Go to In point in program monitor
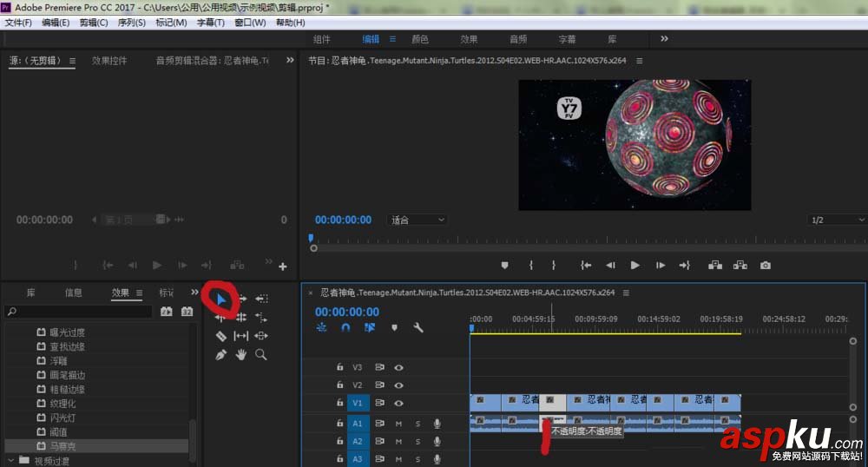The width and height of the screenshot is (868, 467). tap(585, 266)
